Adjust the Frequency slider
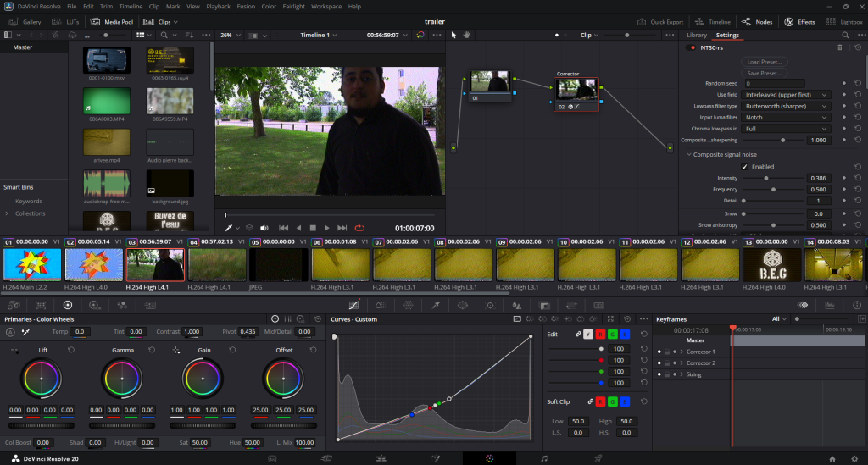Image resolution: width=868 pixels, height=465 pixels. point(773,190)
